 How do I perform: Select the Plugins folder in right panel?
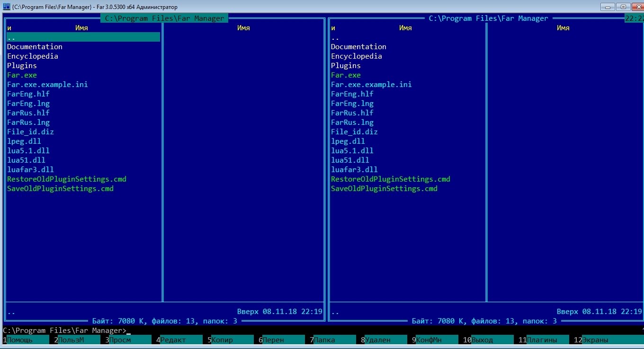[x=346, y=66]
